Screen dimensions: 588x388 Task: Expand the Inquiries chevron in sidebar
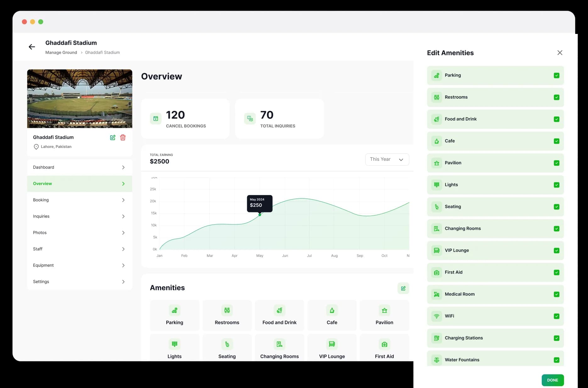click(x=123, y=216)
